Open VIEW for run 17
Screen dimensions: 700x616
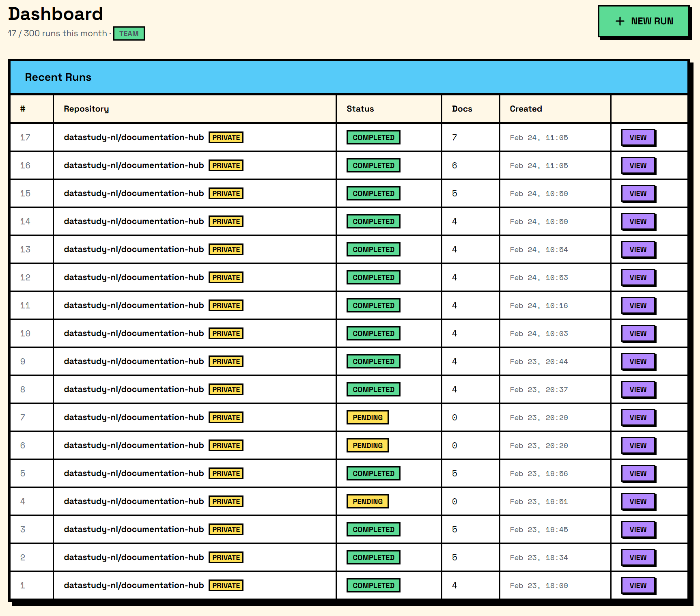(638, 137)
